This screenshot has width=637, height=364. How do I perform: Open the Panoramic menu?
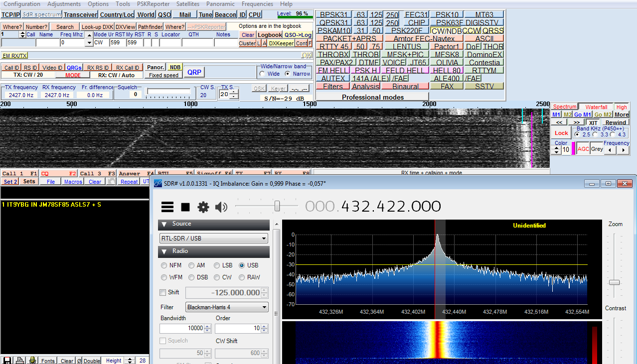[x=220, y=4]
